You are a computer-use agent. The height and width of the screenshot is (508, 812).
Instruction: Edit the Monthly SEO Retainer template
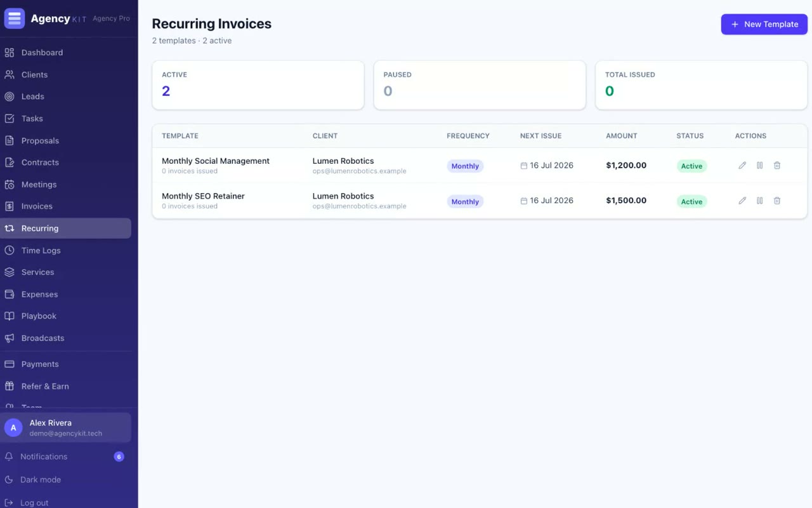pos(742,201)
